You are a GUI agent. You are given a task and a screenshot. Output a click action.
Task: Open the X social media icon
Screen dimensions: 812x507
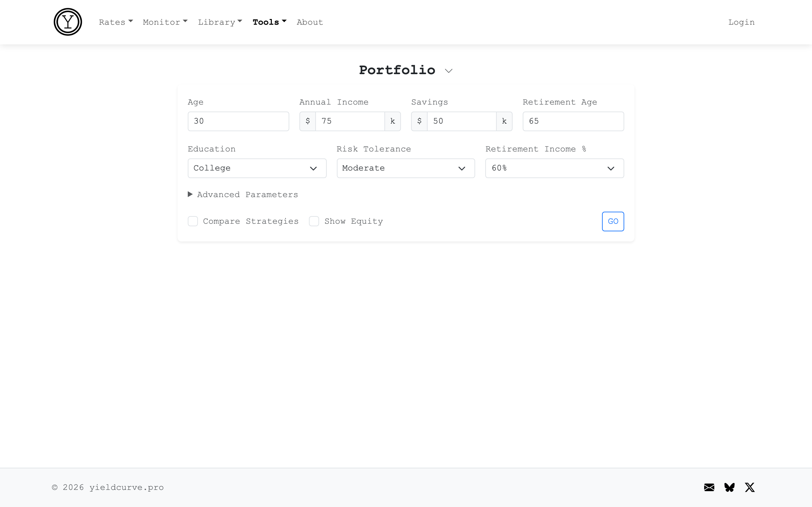750,487
